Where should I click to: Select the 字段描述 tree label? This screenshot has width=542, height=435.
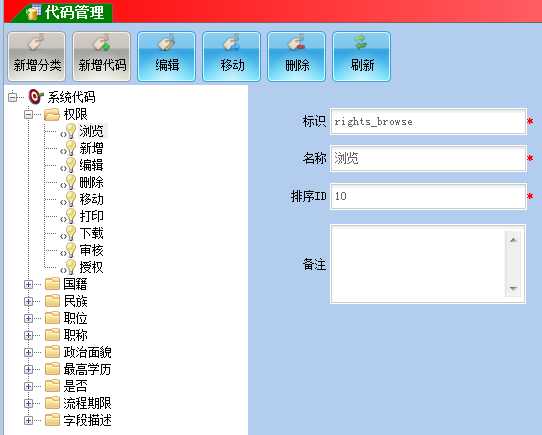point(87,420)
